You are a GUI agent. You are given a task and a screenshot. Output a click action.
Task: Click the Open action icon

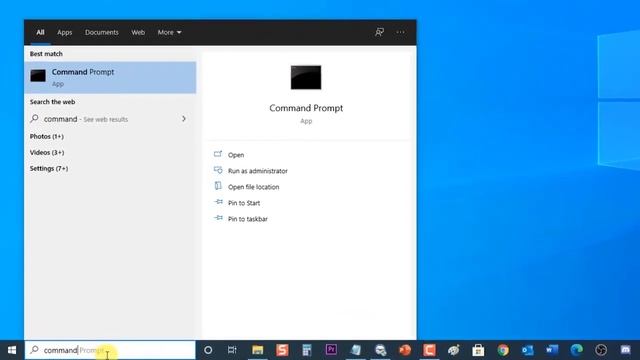pos(218,154)
